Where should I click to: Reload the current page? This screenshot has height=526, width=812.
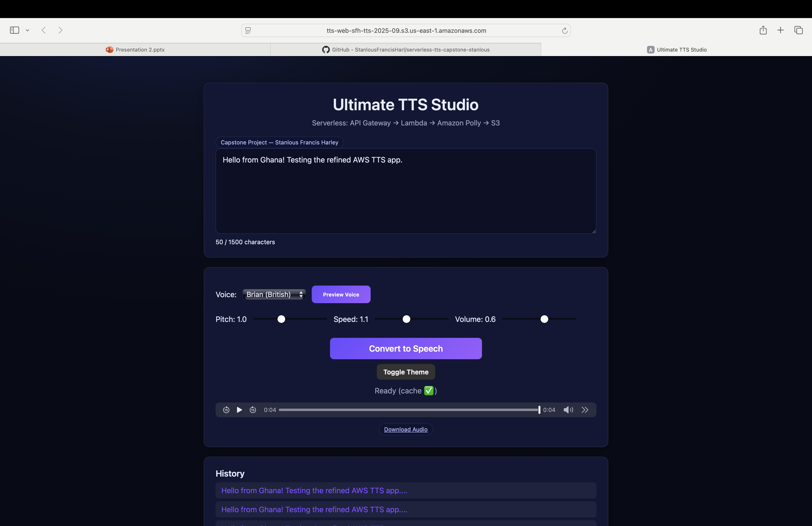point(565,31)
